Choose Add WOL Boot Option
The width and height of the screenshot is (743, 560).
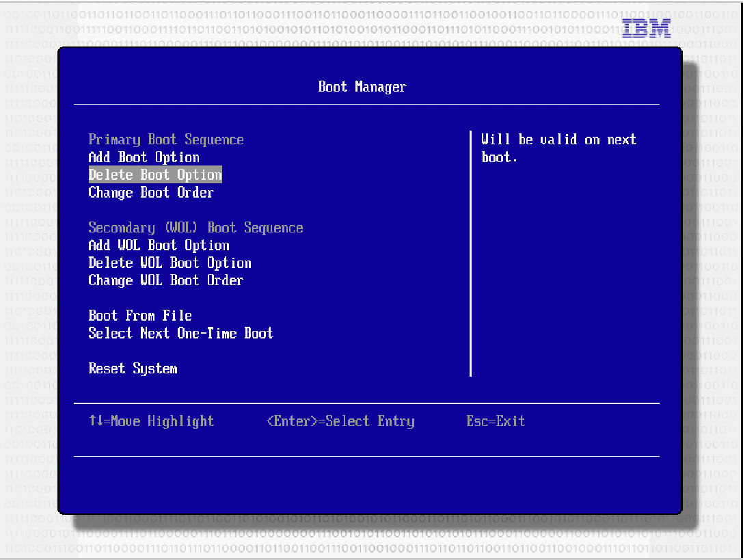159,245
